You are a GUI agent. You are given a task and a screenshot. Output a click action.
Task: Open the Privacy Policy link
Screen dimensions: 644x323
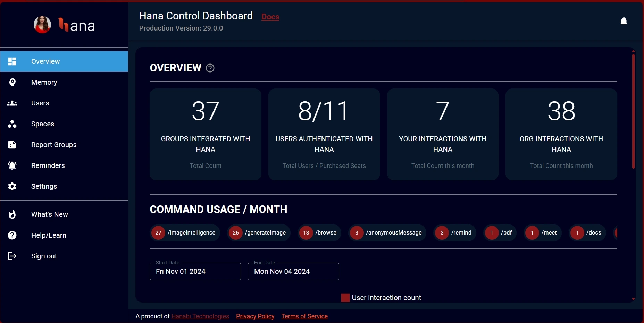coord(255,316)
